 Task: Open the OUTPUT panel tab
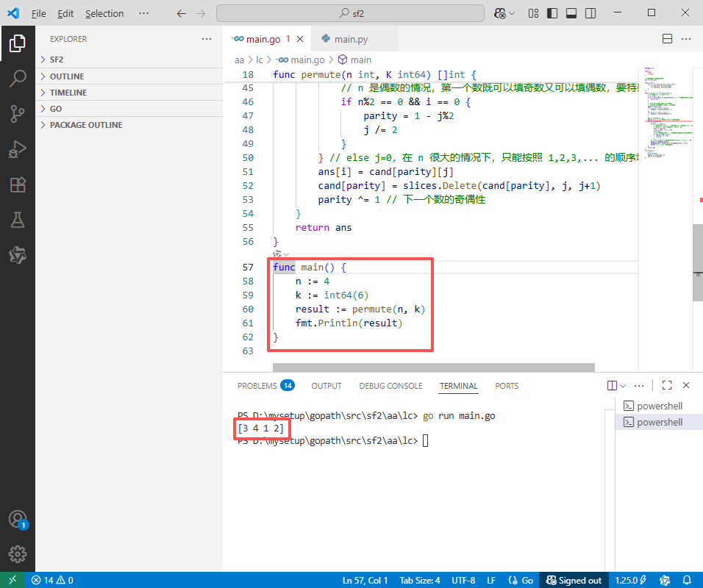tap(326, 386)
